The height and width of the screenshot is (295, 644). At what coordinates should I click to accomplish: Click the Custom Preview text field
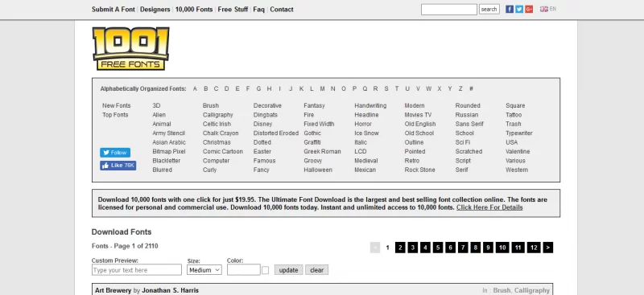[137, 270]
